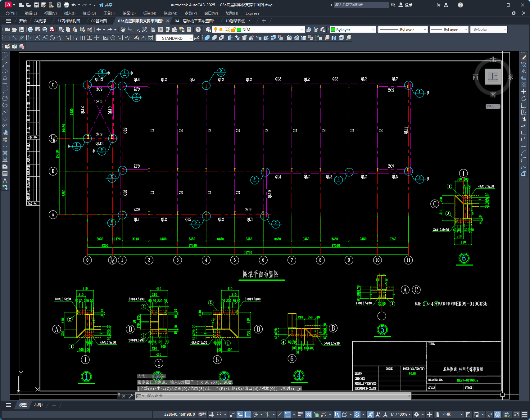Select the Linear dimension tool

(x=7, y=38)
